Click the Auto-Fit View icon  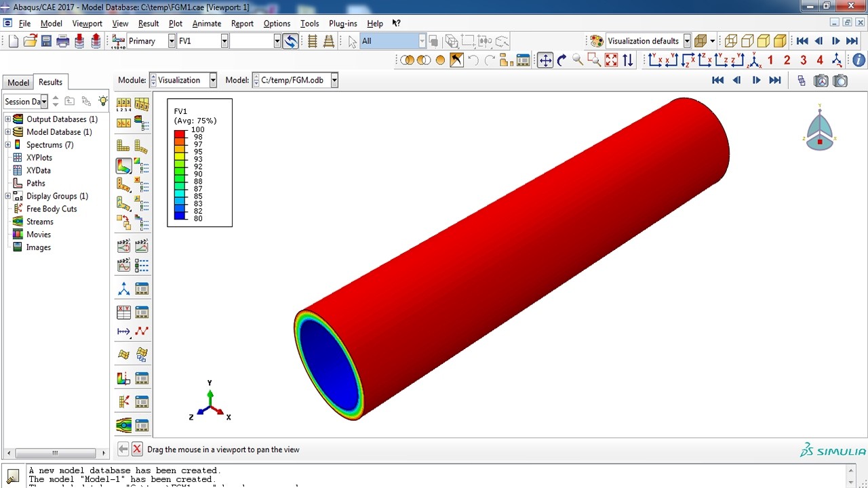(x=611, y=60)
